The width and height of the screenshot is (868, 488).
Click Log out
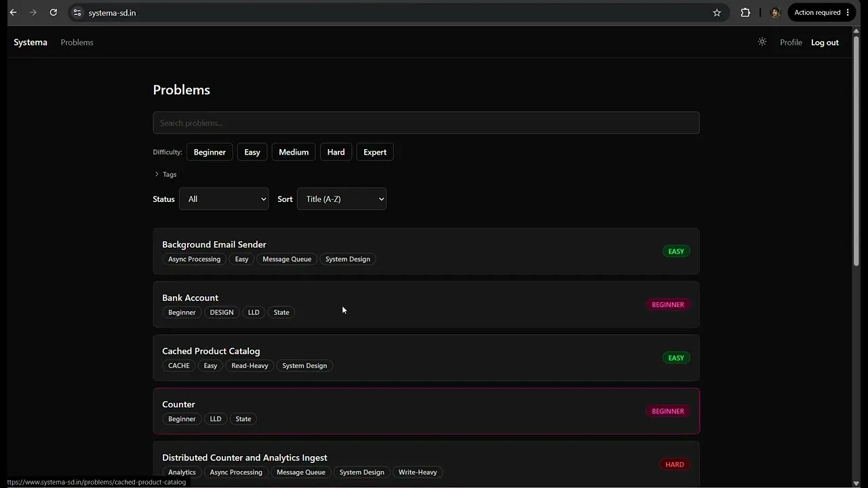click(825, 42)
